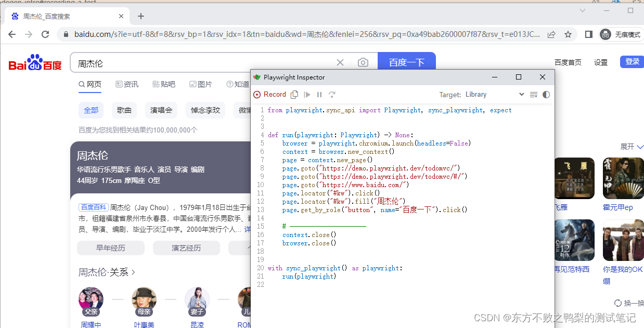Click the Pause icon in Inspector toolbar
The width and height of the screenshot is (644, 328).
319,95
